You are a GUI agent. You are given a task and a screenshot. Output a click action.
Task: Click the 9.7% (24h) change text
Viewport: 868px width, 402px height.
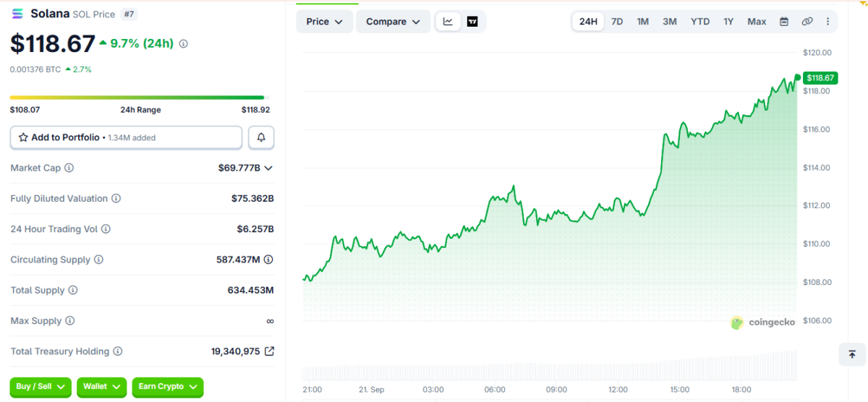pyautogui.click(x=141, y=43)
